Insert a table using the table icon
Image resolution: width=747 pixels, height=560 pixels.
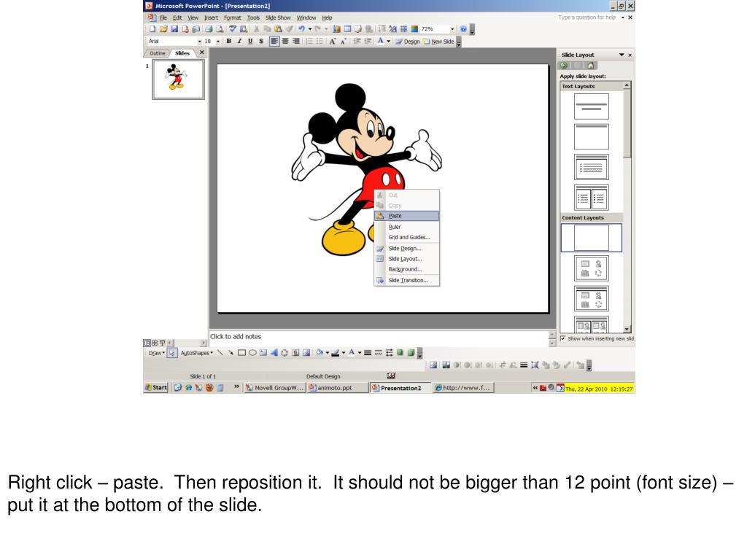(347, 29)
